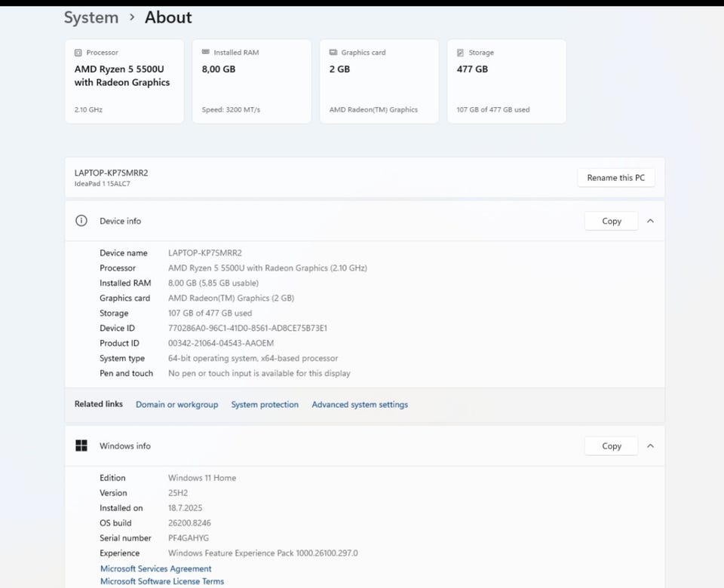
Task: Select Installed on value 18.7.2025
Action: pyautogui.click(x=186, y=507)
